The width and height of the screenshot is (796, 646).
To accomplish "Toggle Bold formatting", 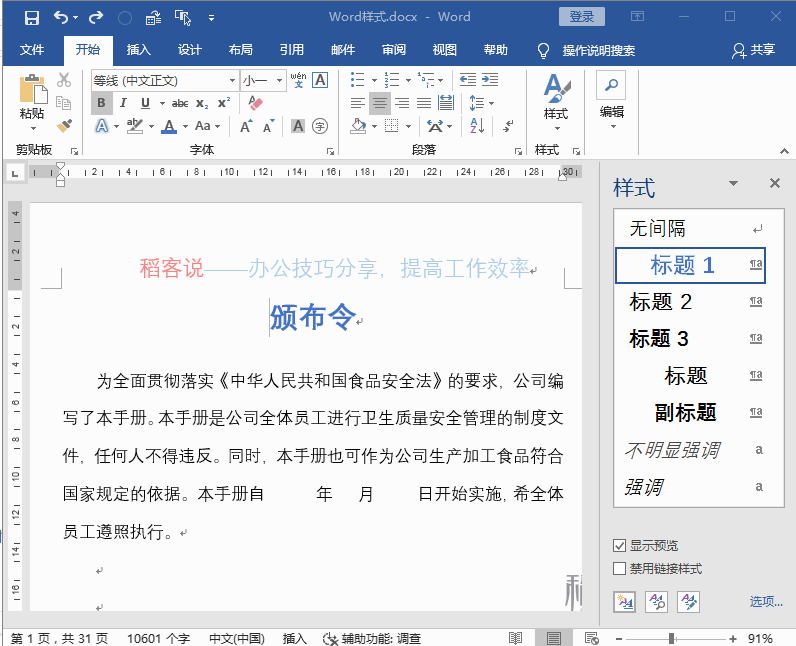I will coord(101,103).
